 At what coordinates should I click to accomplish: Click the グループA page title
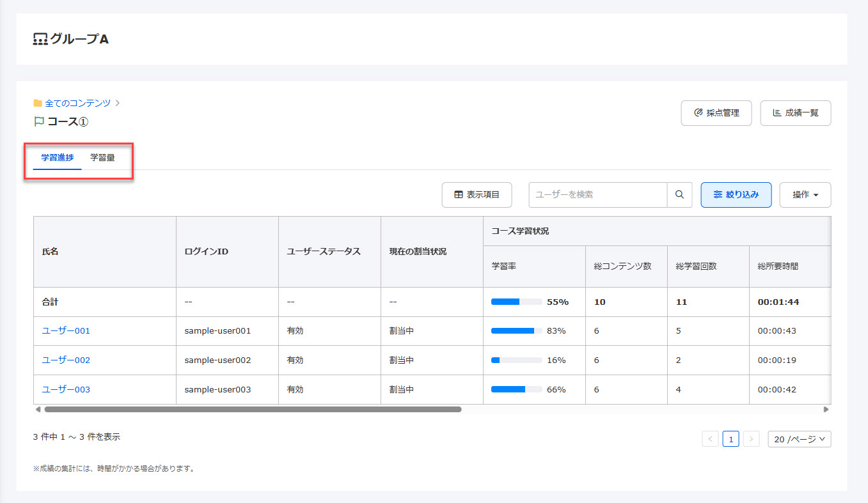(79, 39)
